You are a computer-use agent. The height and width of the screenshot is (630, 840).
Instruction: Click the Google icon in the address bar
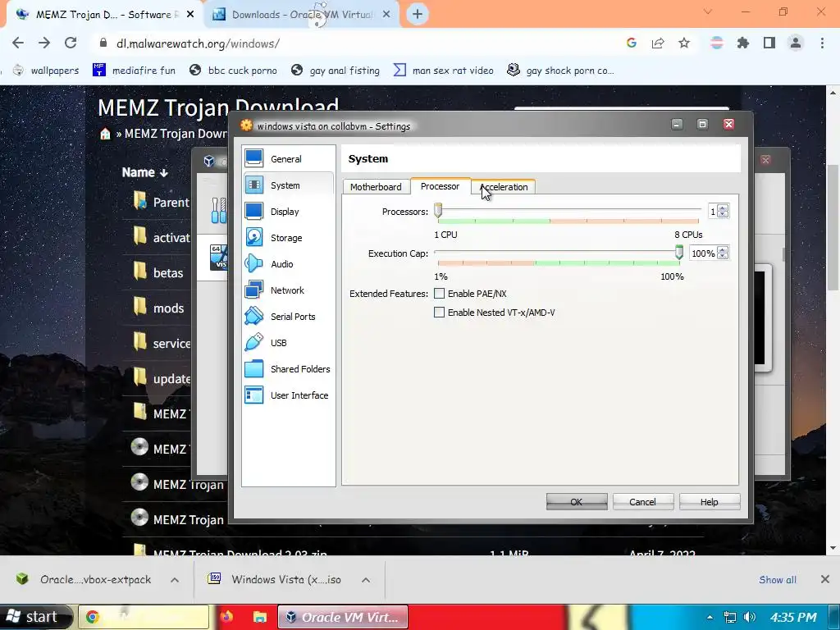tap(632, 43)
